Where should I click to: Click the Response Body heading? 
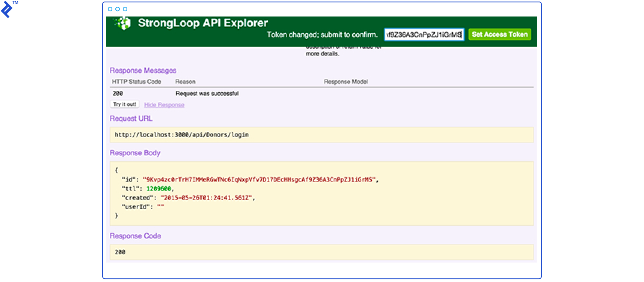tap(135, 153)
